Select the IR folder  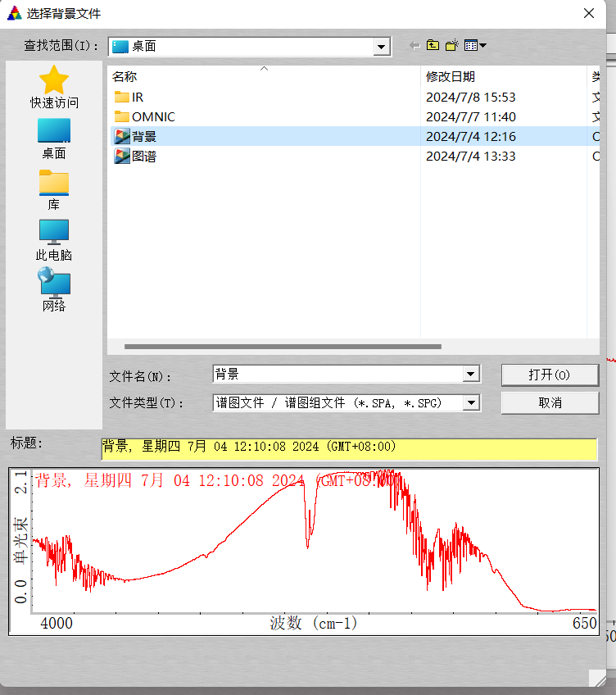(137, 98)
